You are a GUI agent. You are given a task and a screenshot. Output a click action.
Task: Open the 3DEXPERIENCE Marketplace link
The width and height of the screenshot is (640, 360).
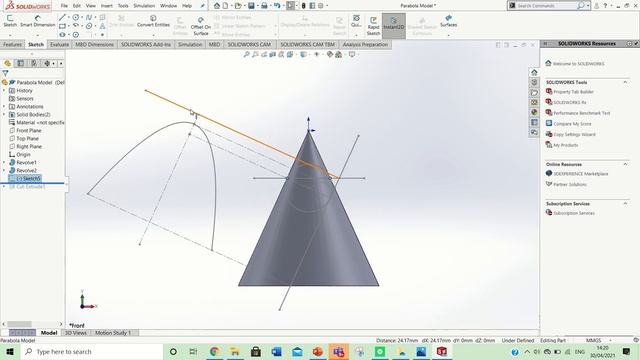pos(580,173)
